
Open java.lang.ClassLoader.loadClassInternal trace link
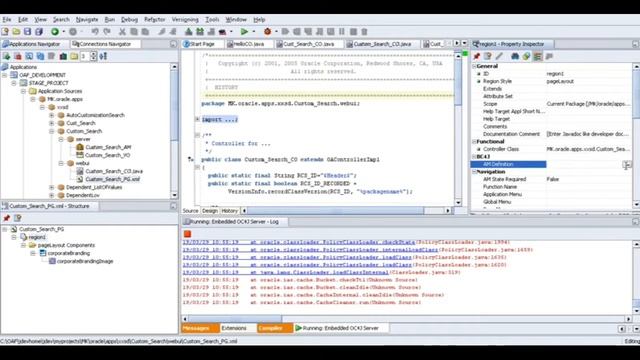(x=324, y=272)
